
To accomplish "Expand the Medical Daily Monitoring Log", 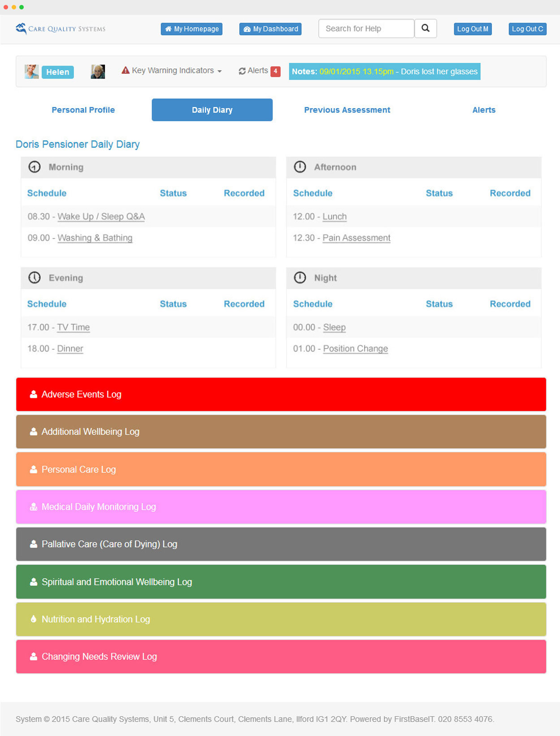I will pos(281,507).
